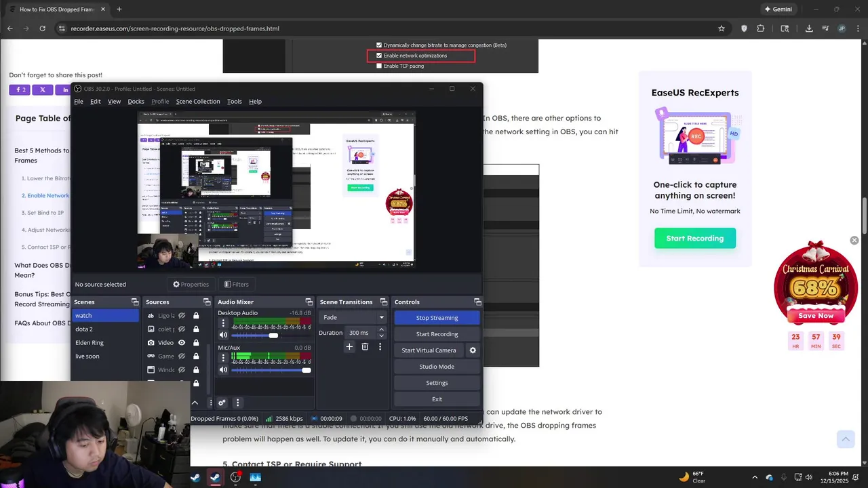Float the Scene Transitions dock
868x488 pixels.
[383, 302]
